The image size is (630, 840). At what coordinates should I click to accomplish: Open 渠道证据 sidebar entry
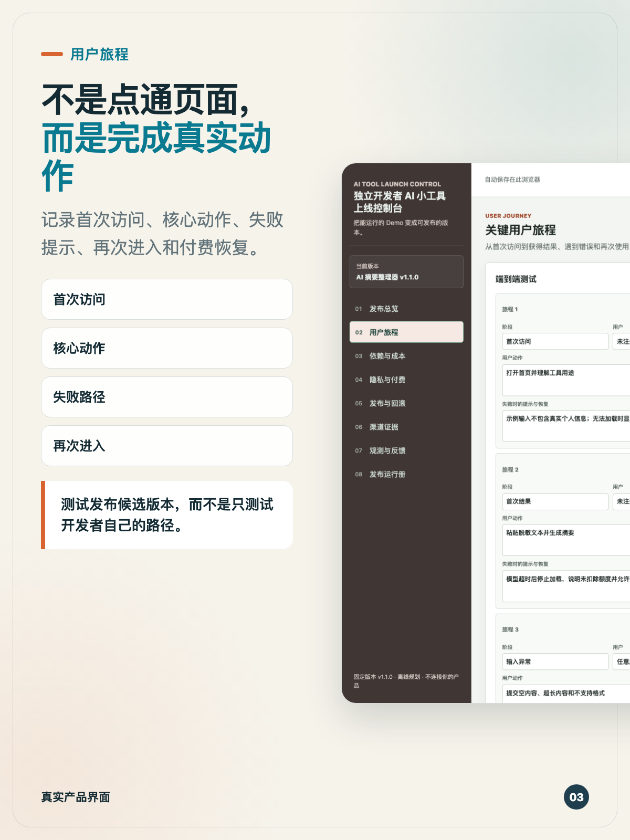point(406,427)
